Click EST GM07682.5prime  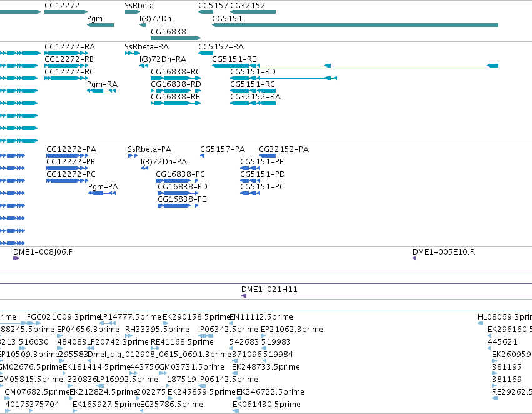(8, 399)
